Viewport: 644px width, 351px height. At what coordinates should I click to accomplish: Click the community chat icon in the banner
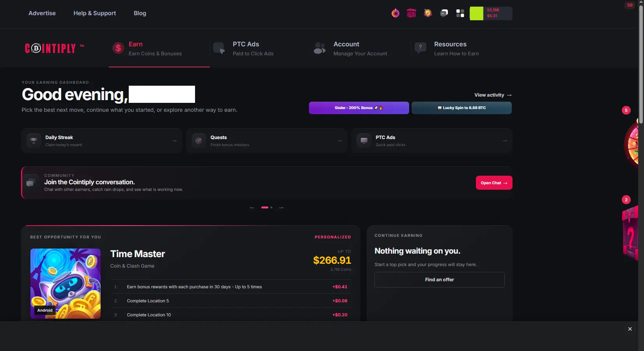click(x=30, y=183)
